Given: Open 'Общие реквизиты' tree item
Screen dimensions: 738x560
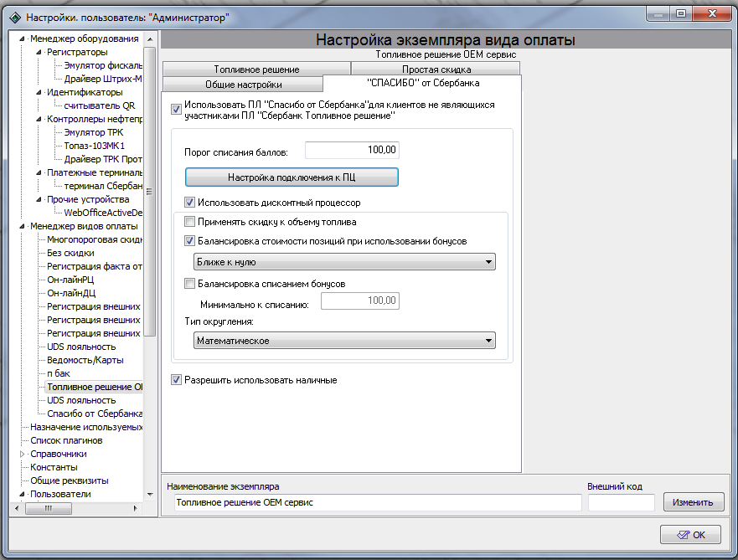Looking at the screenshot, I should (70, 481).
